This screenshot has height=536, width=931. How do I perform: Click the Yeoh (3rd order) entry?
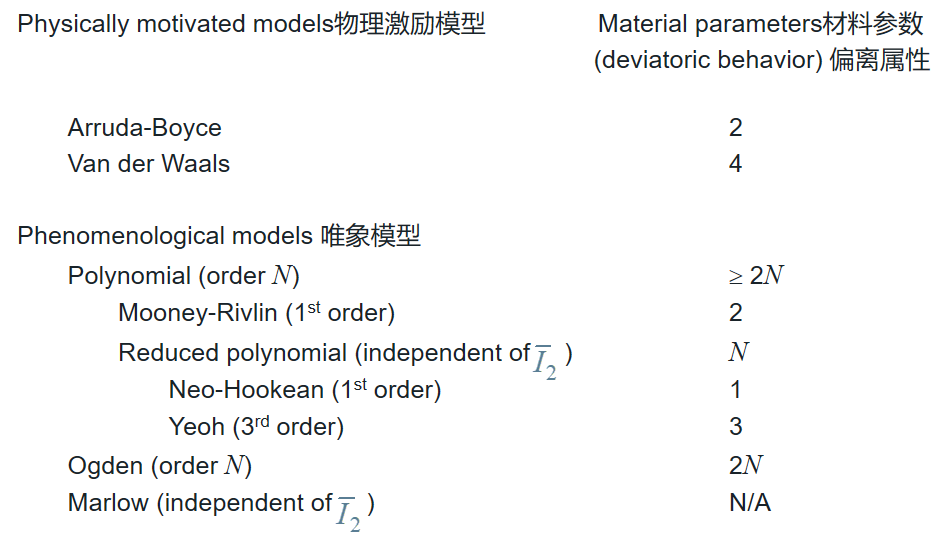256,426
